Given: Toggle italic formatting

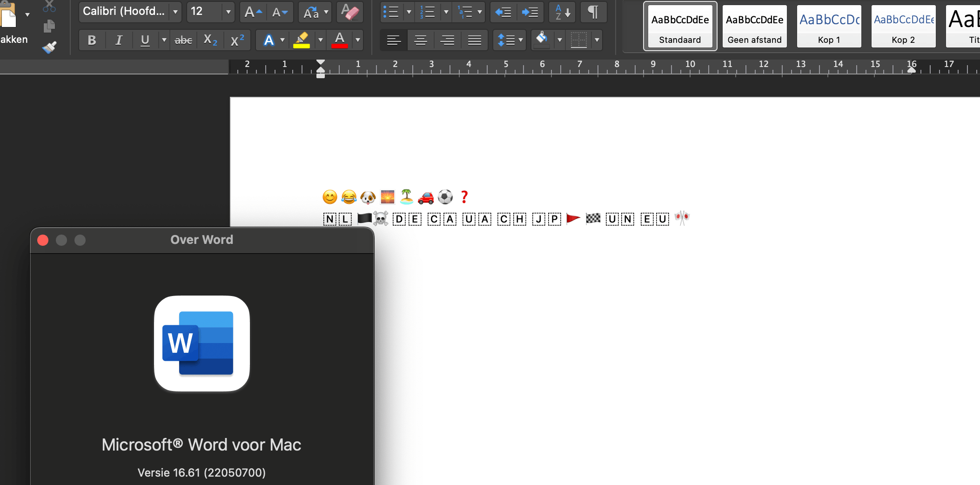Looking at the screenshot, I should pos(119,40).
